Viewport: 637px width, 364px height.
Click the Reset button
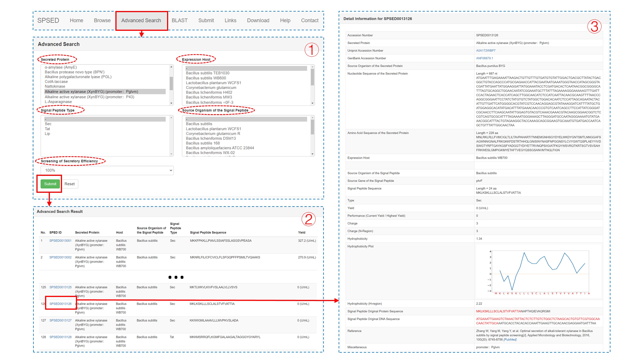pyautogui.click(x=70, y=184)
